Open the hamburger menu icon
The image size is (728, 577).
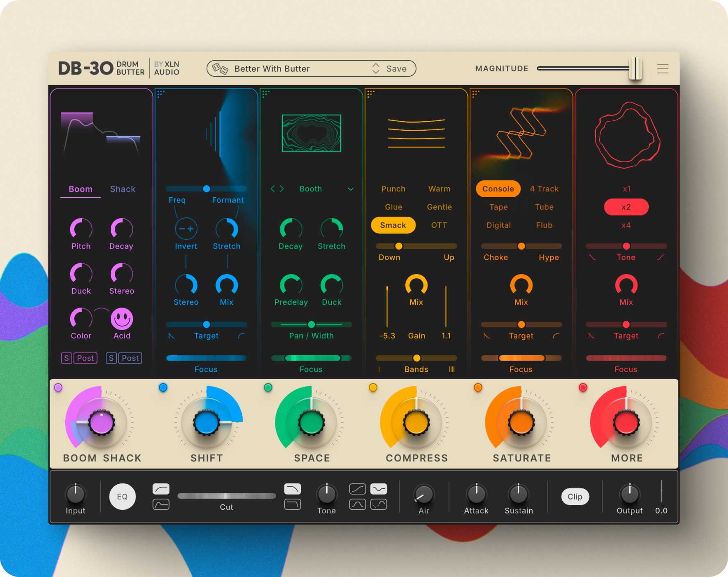pos(662,68)
